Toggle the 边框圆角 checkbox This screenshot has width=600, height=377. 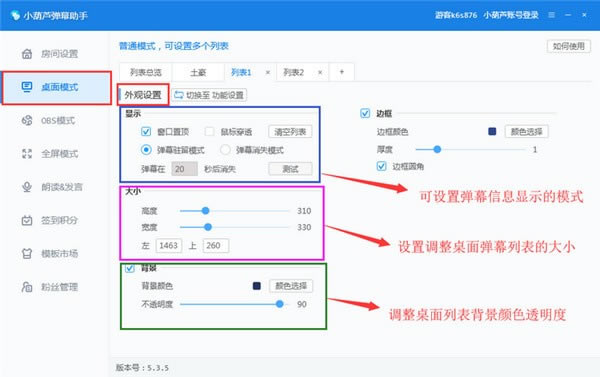(x=381, y=166)
